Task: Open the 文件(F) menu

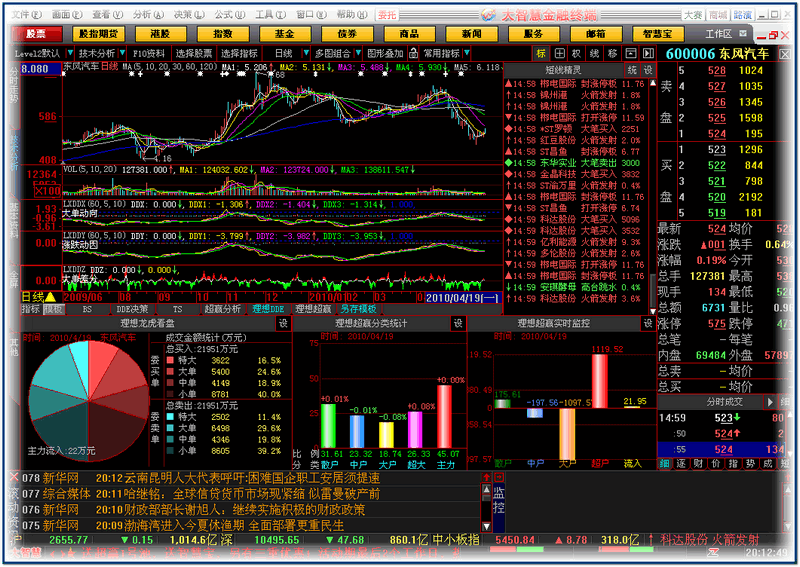Action: click(x=27, y=15)
